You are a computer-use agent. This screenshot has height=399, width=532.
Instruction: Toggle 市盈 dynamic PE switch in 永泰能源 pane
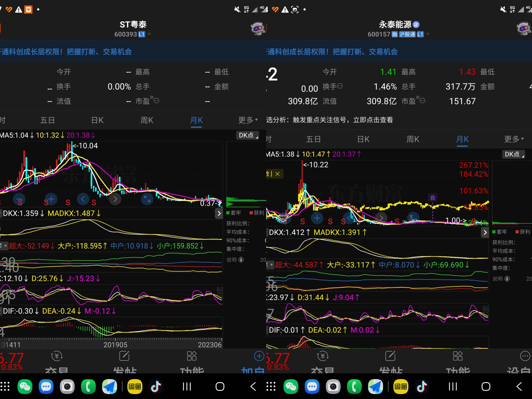click(422, 100)
